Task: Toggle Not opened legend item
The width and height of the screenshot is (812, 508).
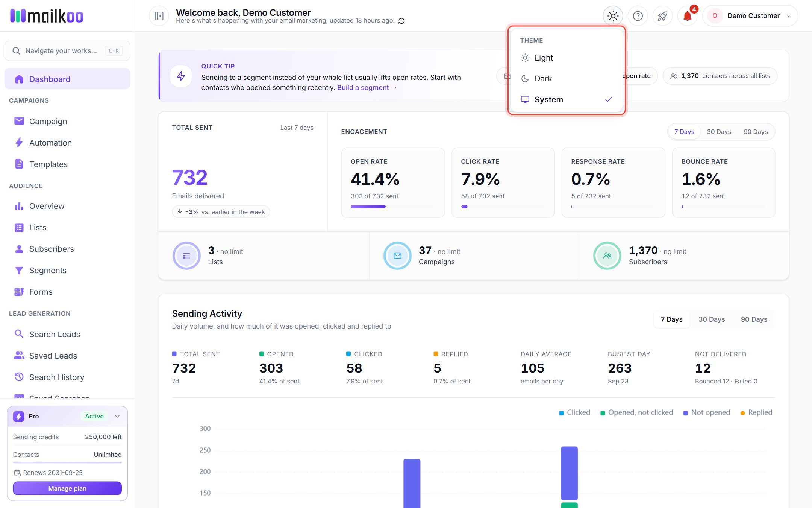Action: [x=706, y=412]
